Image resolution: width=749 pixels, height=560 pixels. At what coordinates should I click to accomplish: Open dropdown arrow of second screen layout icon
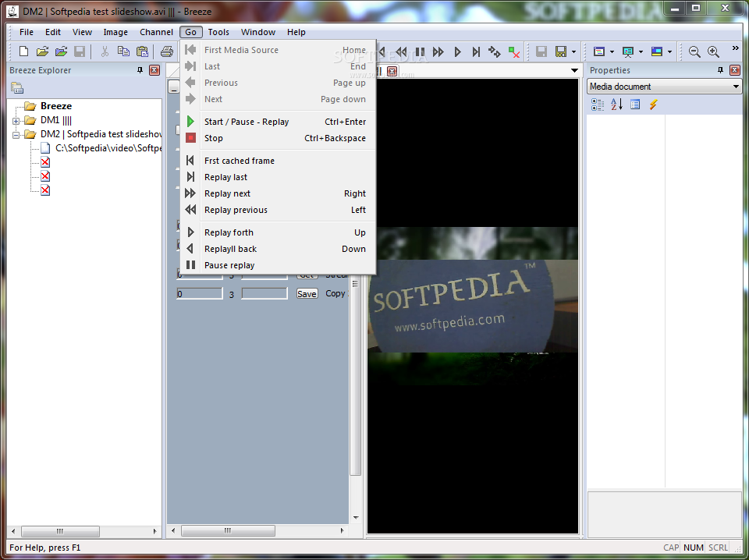coord(641,51)
